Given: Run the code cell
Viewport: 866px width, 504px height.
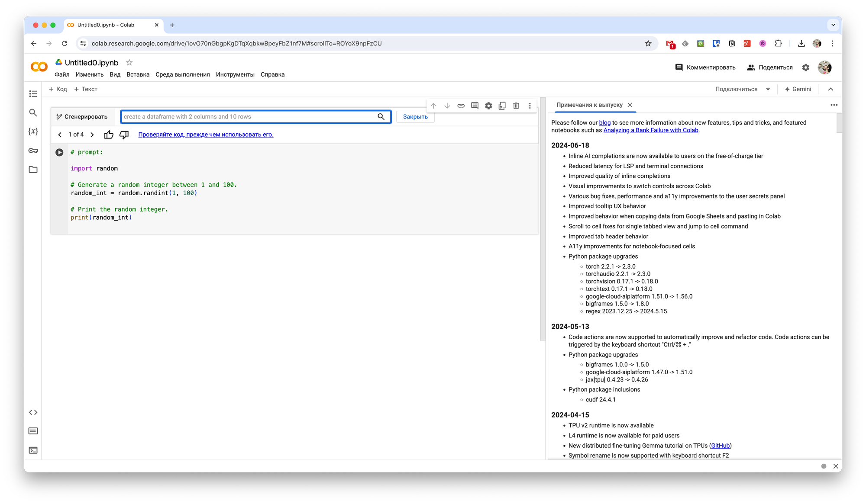Looking at the screenshot, I should coord(59,152).
